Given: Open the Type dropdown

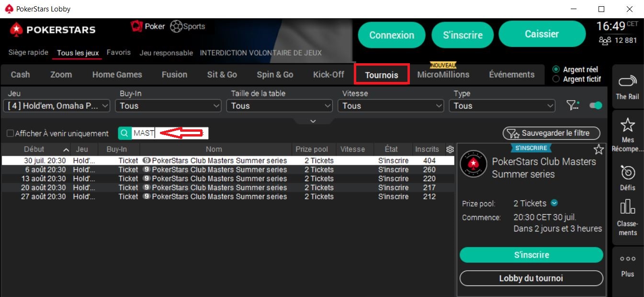Looking at the screenshot, I should pyautogui.click(x=502, y=106).
